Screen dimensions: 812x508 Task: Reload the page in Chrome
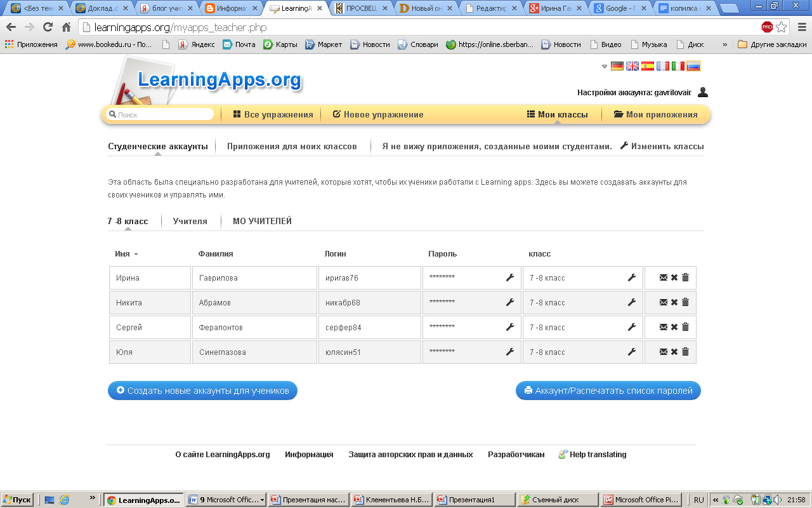coord(48,27)
